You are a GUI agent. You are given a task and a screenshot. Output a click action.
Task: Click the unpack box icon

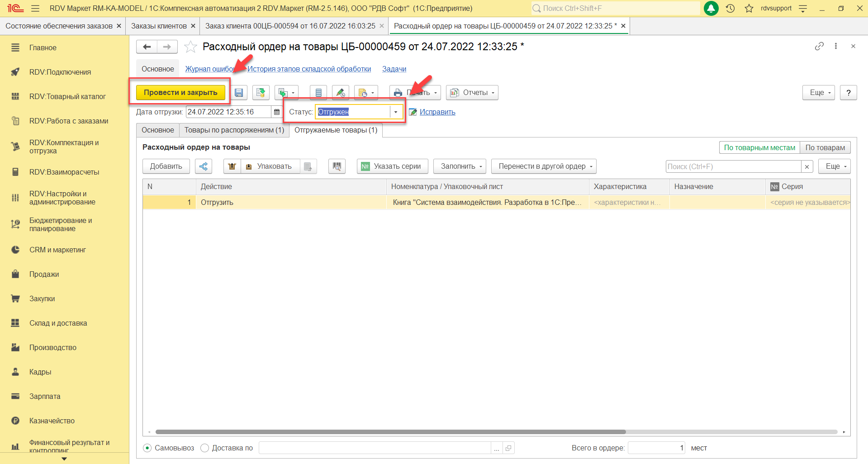pyautogui.click(x=232, y=166)
